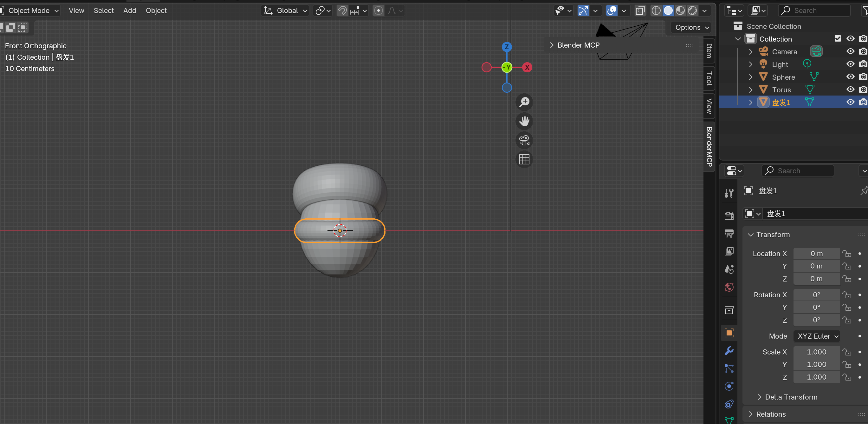Toggle camera view icon
The width and height of the screenshot is (868, 424).
coord(524,140)
